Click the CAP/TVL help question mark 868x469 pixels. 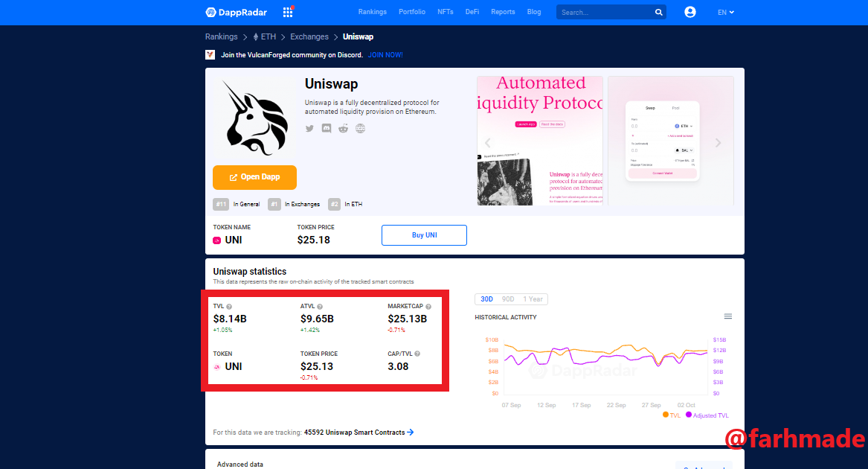pos(417,354)
